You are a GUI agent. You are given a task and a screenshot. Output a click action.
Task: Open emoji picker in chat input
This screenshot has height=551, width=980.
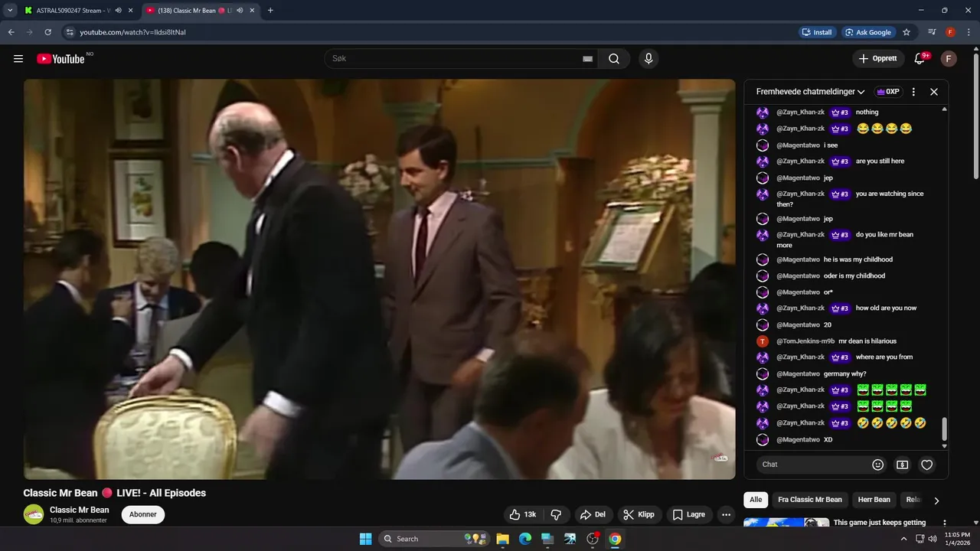tap(878, 465)
